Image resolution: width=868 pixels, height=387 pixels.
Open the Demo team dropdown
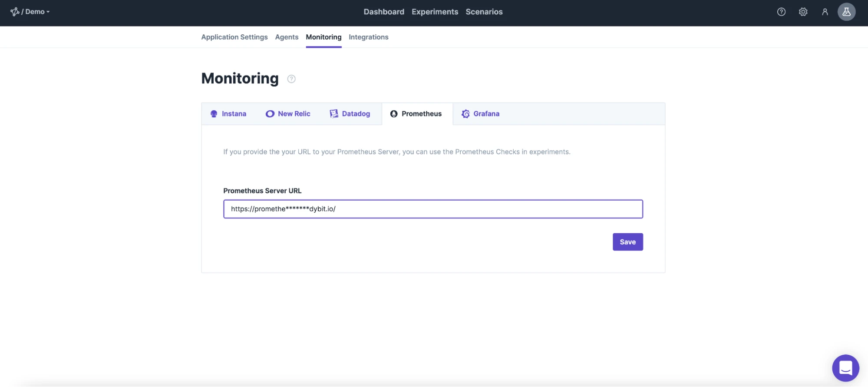pos(37,12)
